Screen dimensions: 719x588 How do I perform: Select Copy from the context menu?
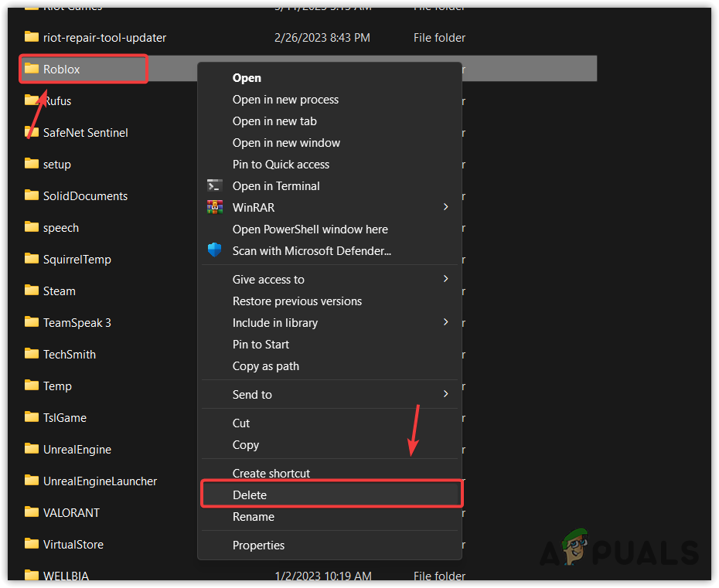click(245, 444)
